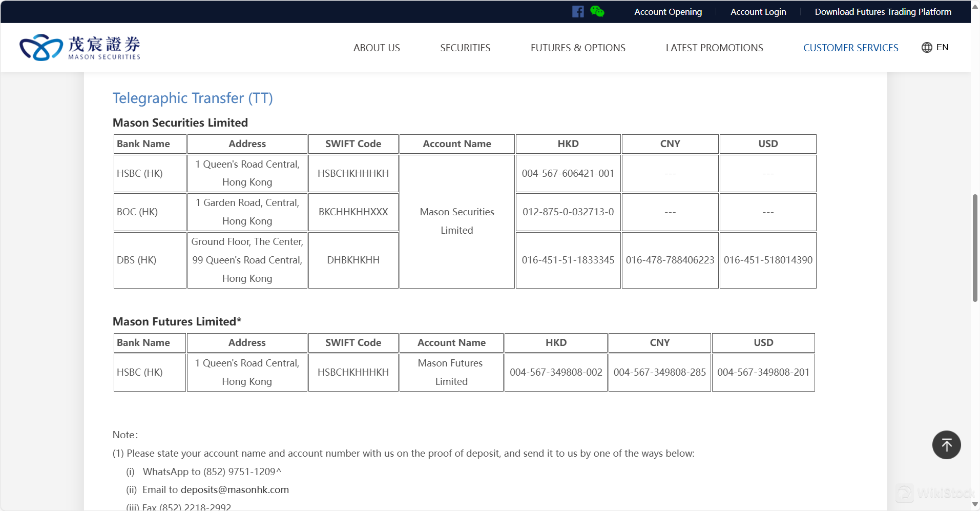
Task: Select CUSTOMER SERVICES in navigation
Action: coord(850,48)
